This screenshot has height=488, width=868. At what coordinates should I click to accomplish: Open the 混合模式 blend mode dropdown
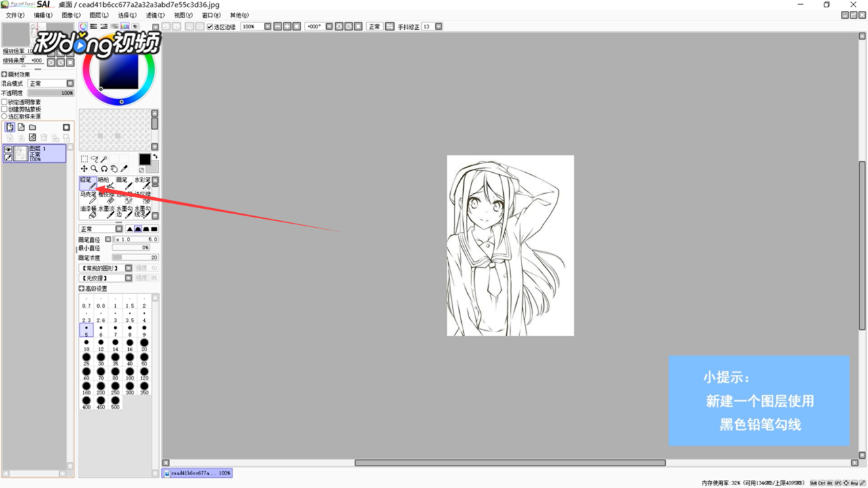70,83
